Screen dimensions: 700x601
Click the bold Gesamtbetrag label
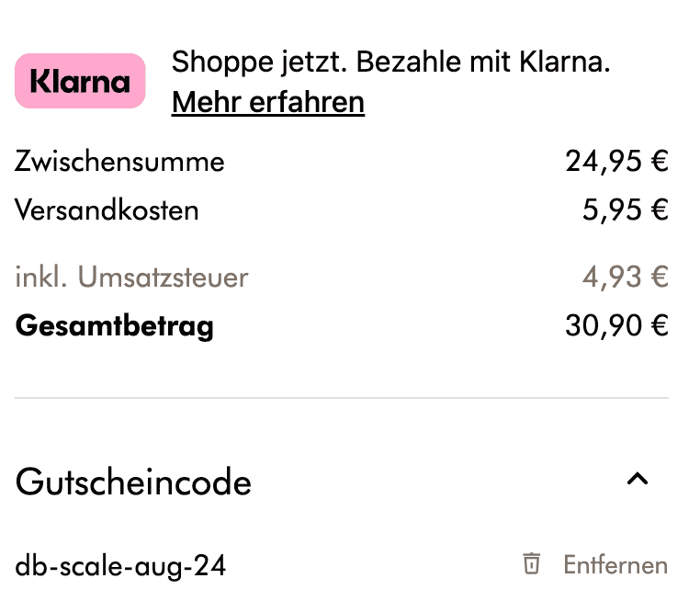click(114, 326)
